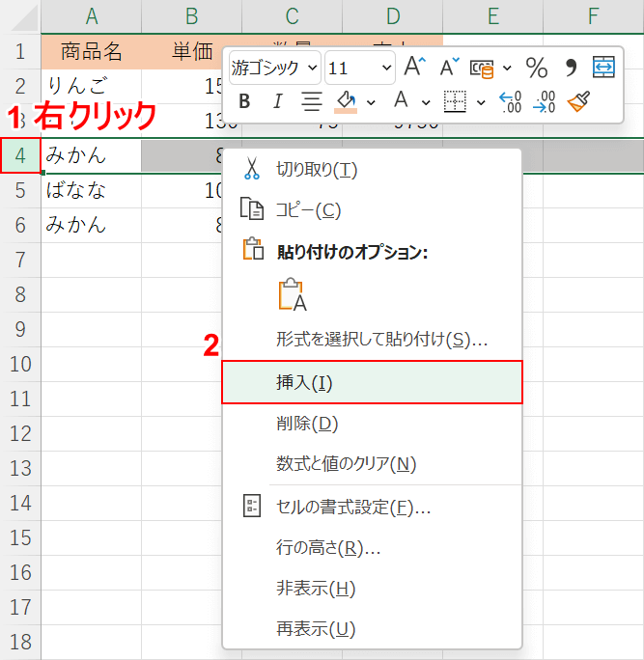Screen dimensions: 644x660
Task: Click the increase decimal icon
Action: click(510, 101)
